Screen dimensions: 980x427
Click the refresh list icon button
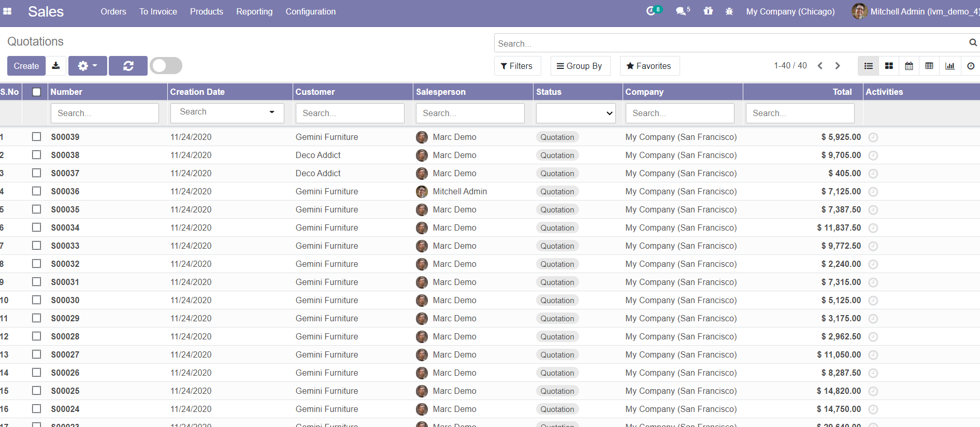(x=128, y=66)
